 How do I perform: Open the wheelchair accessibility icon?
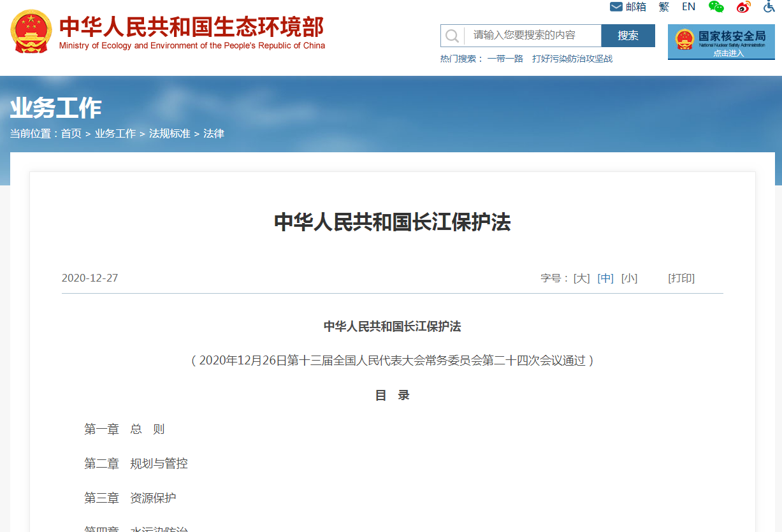click(x=769, y=7)
